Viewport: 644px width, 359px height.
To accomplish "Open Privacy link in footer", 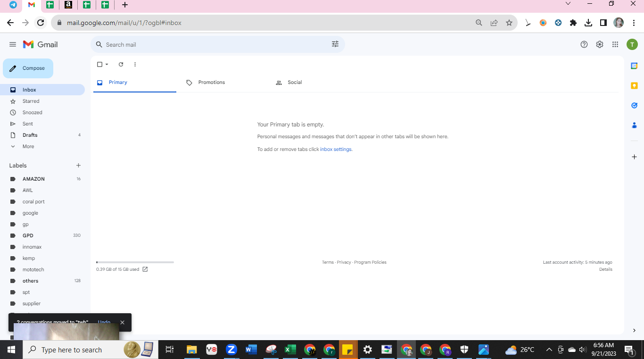I will point(344,262).
